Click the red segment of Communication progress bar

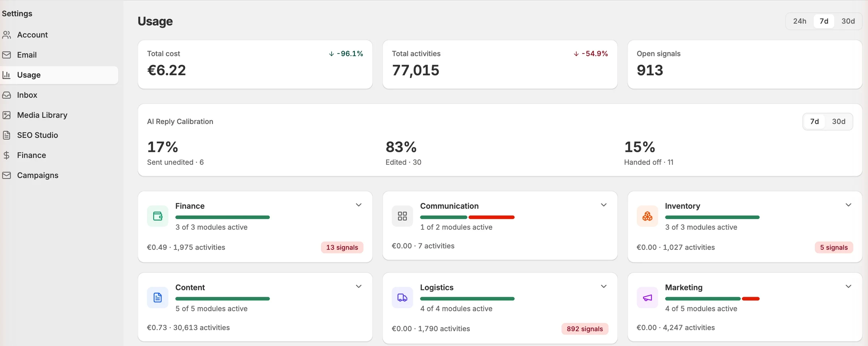pyautogui.click(x=492, y=217)
